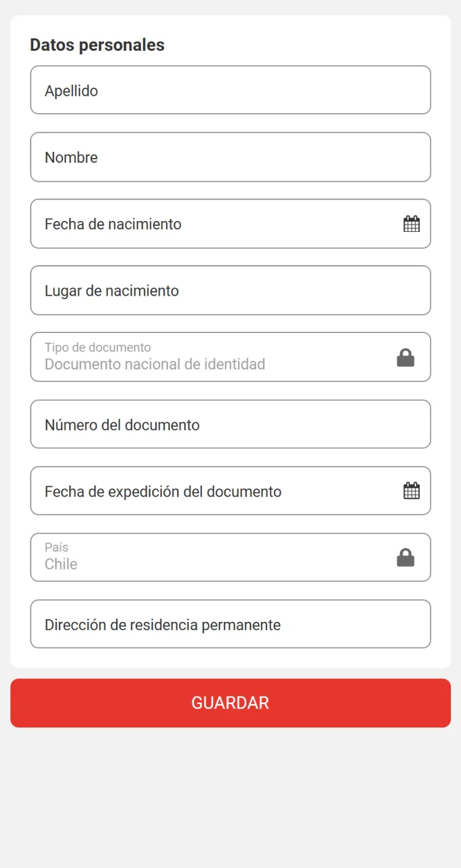Click the Lugar de nacimiento input

pos(230,290)
